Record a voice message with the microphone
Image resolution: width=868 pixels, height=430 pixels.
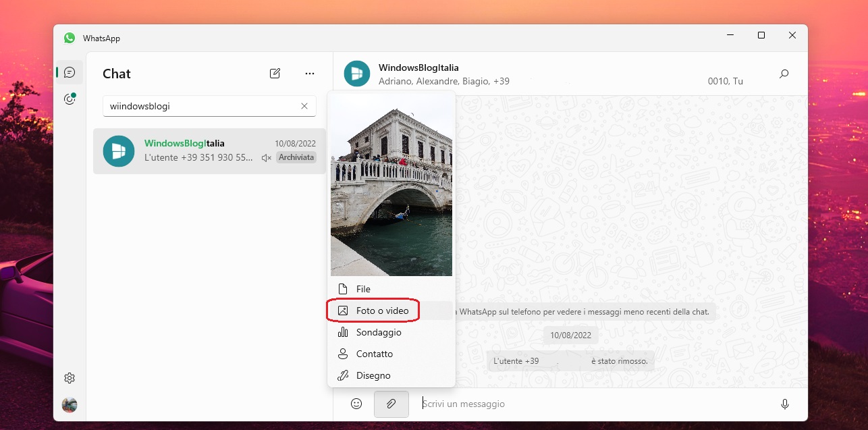click(x=785, y=404)
